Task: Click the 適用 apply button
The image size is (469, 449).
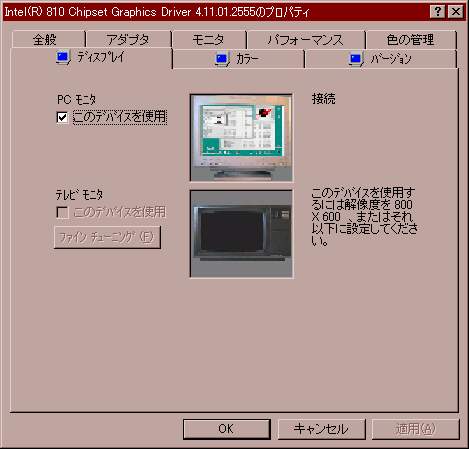Action: [416, 429]
